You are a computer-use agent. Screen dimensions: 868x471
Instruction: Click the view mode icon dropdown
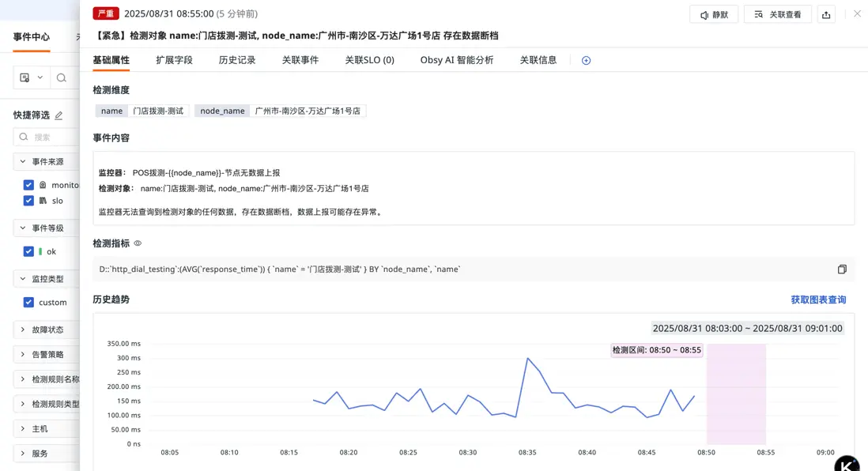28,77
